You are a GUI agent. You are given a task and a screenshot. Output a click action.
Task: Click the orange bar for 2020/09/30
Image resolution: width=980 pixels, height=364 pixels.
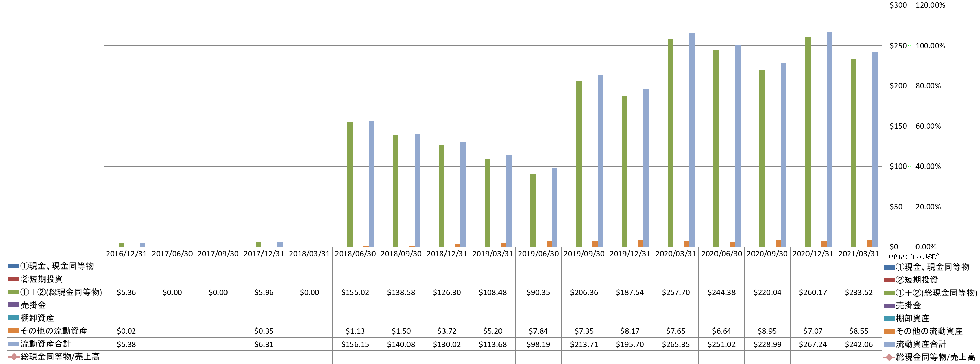778,243
